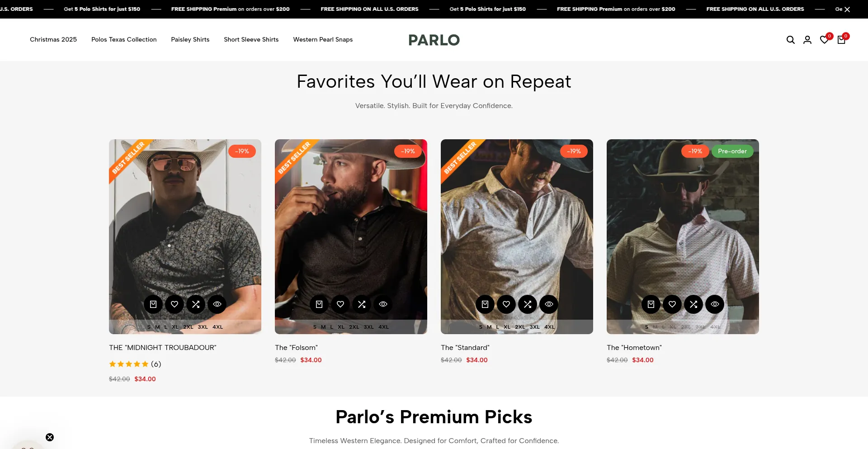The height and width of the screenshot is (449, 868).
Task: Quick view Midnight Troubadour eye icon
Action: [217, 304]
